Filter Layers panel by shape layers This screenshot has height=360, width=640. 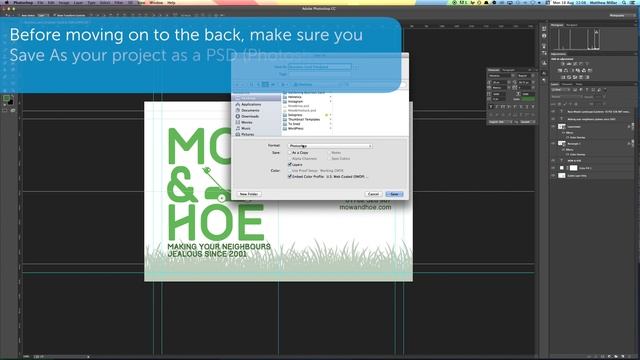tap(593, 90)
